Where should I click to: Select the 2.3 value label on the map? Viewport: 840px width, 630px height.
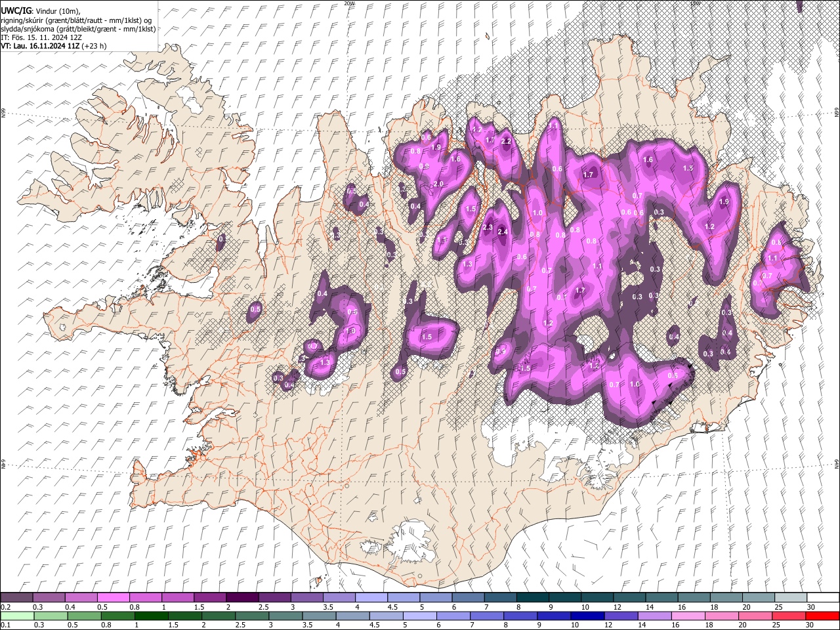click(x=488, y=227)
